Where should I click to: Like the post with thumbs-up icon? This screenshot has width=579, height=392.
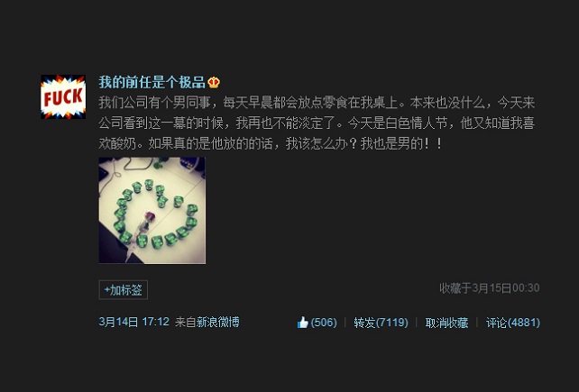click(x=302, y=323)
